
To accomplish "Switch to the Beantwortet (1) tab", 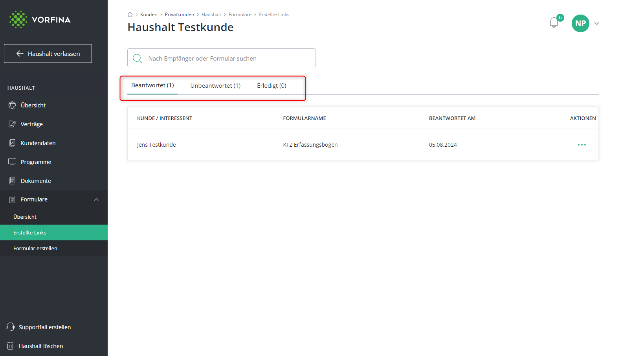I will [152, 85].
